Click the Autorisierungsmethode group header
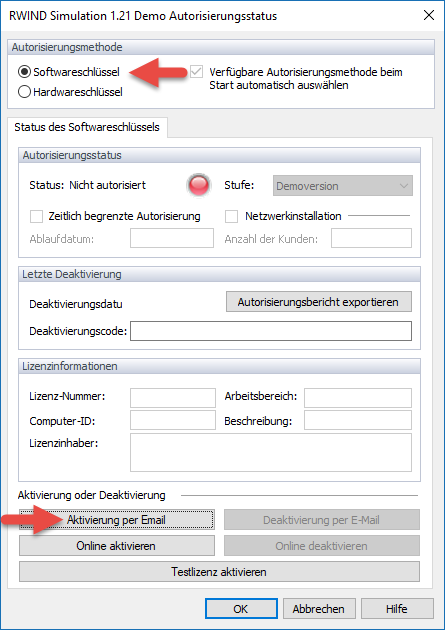The image size is (445, 630). click(x=221, y=47)
